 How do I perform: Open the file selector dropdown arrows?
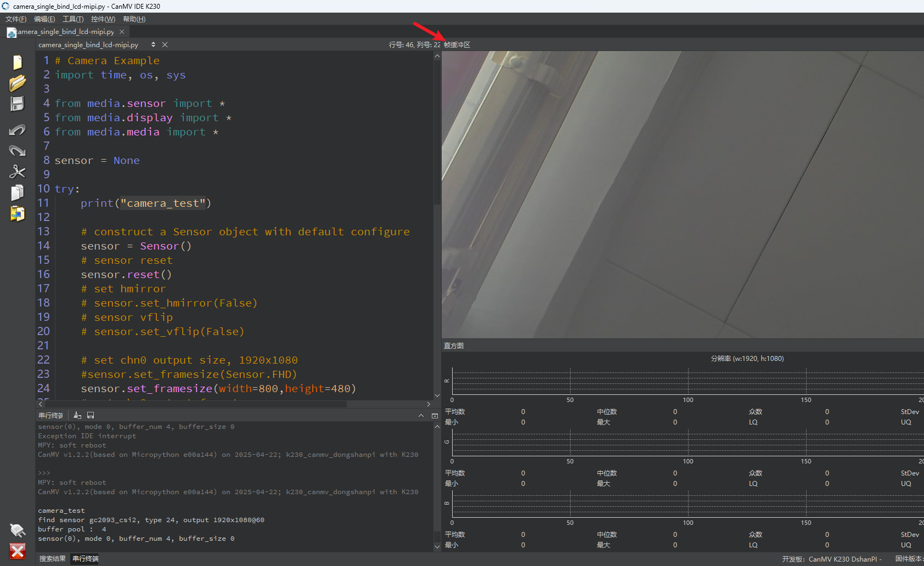tap(153, 44)
